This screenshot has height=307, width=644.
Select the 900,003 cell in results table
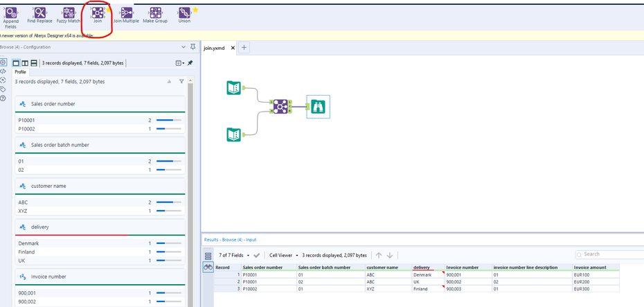(468, 289)
